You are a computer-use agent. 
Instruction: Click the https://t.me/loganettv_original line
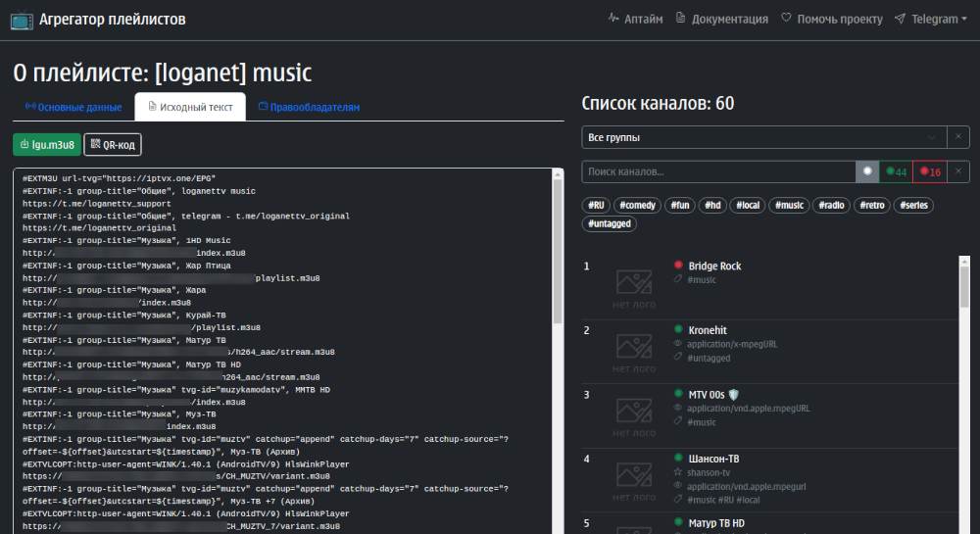tap(99, 228)
